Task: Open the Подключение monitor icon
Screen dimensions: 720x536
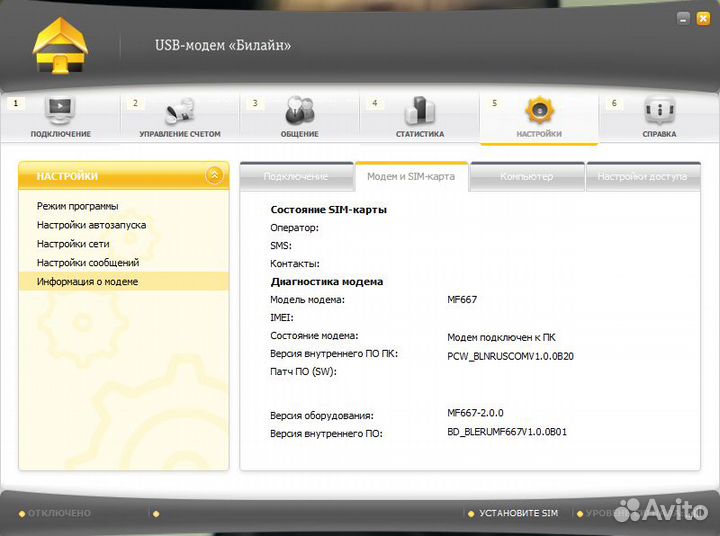Action: [x=60, y=110]
